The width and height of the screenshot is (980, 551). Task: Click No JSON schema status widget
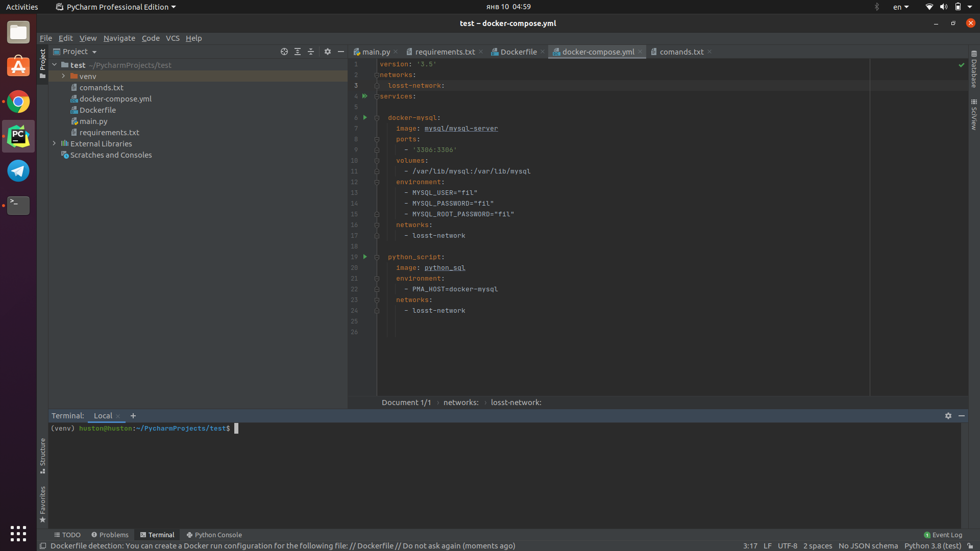(x=868, y=546)
